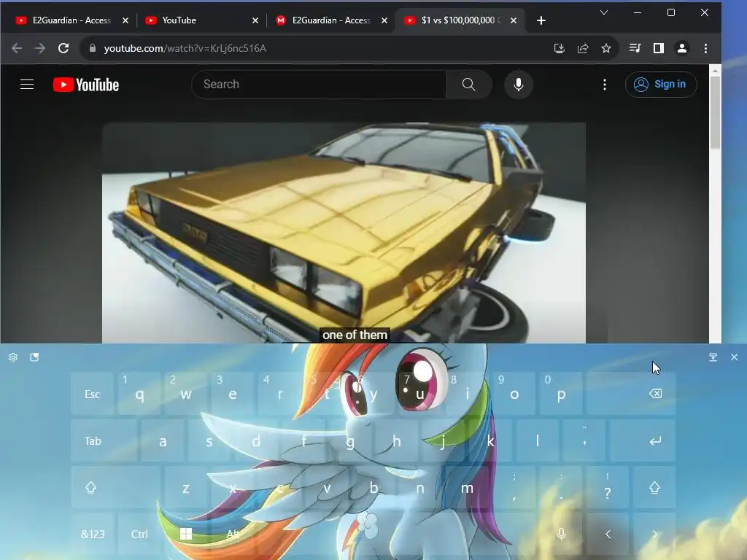Tap the left arrow key
This screenshot has width=747, height=560.
coord(608,534)
